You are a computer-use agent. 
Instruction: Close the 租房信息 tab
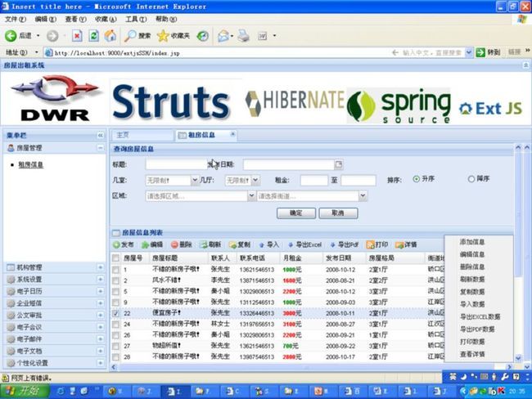point(232,134)
